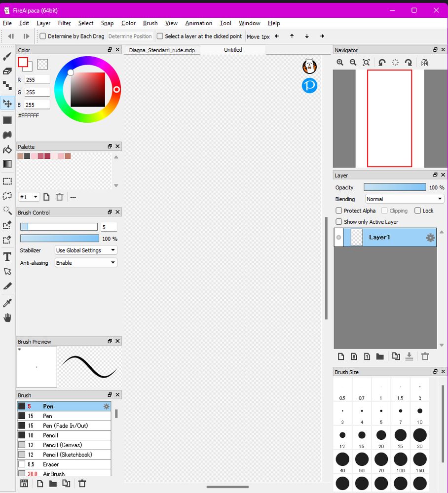448x493 pixels.
Task: Select the Bucket fill tool
Action: pyautogui.click(x=7, y=150)
